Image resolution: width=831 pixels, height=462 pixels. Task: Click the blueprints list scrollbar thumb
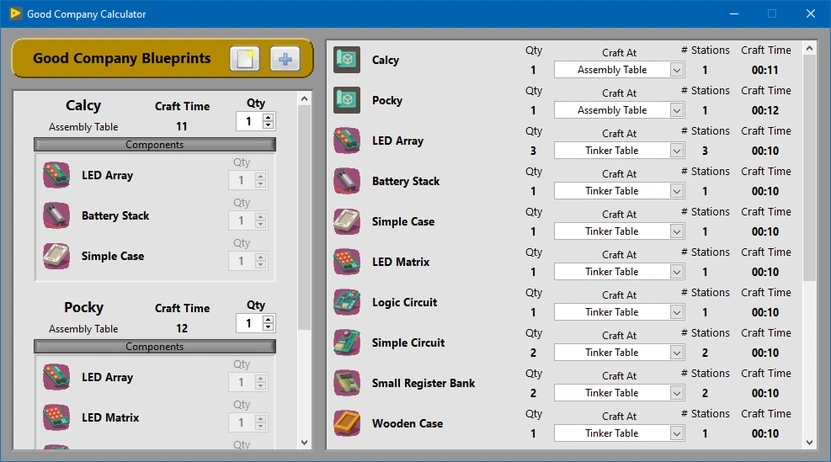pos(304,218)
